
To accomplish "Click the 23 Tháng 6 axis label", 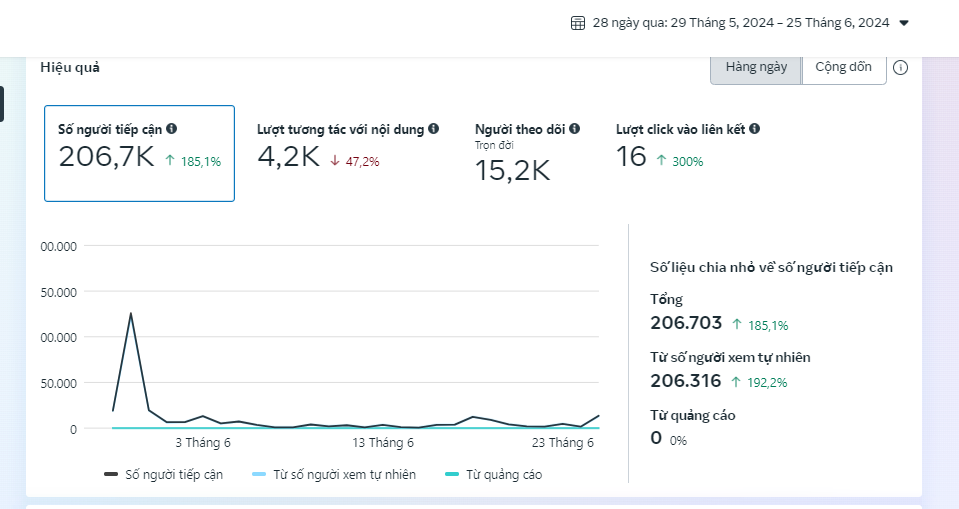I will (x=563, y=443).
